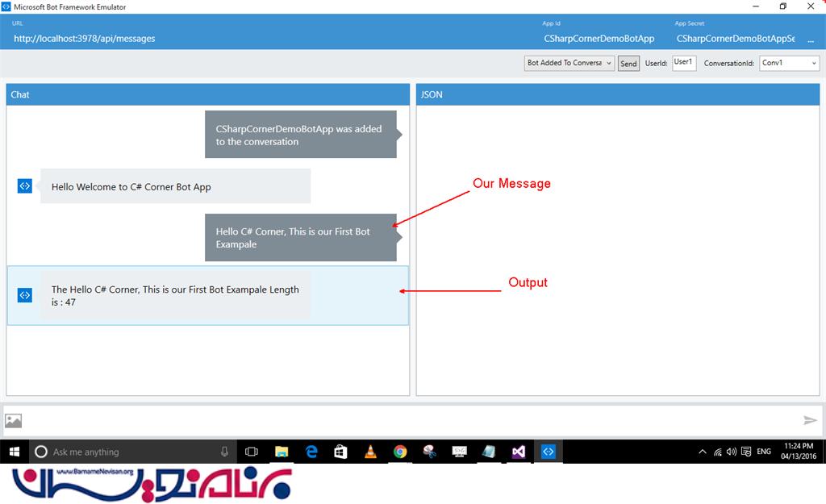Open the ellipsis menu in blue header
Viewport: 826px width, 504px height.
(811, 40)
